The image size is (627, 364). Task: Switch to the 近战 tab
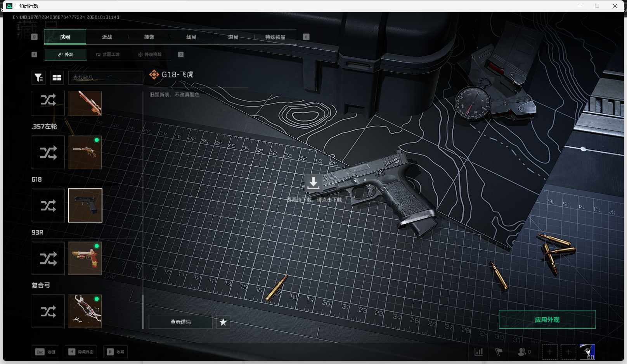[x=107, y=37]
